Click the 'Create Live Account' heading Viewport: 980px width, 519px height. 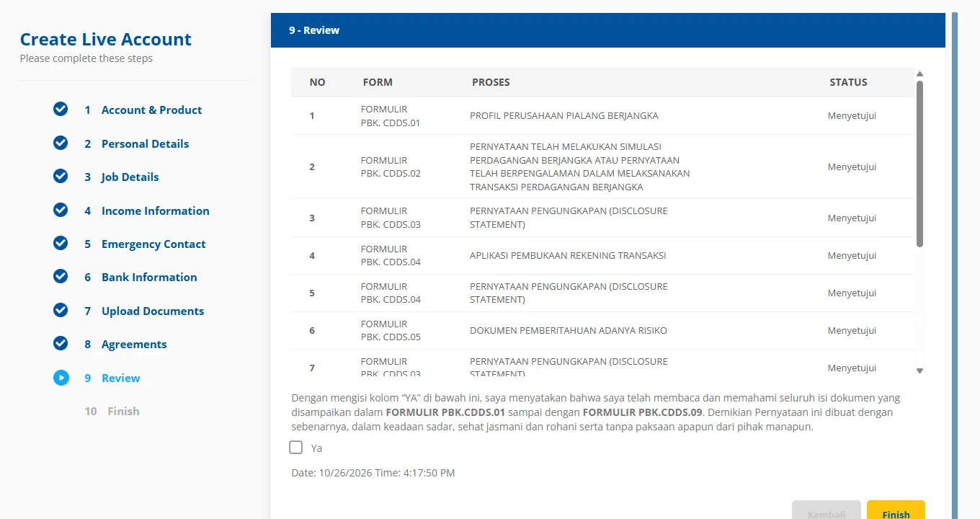coord(106,40)
